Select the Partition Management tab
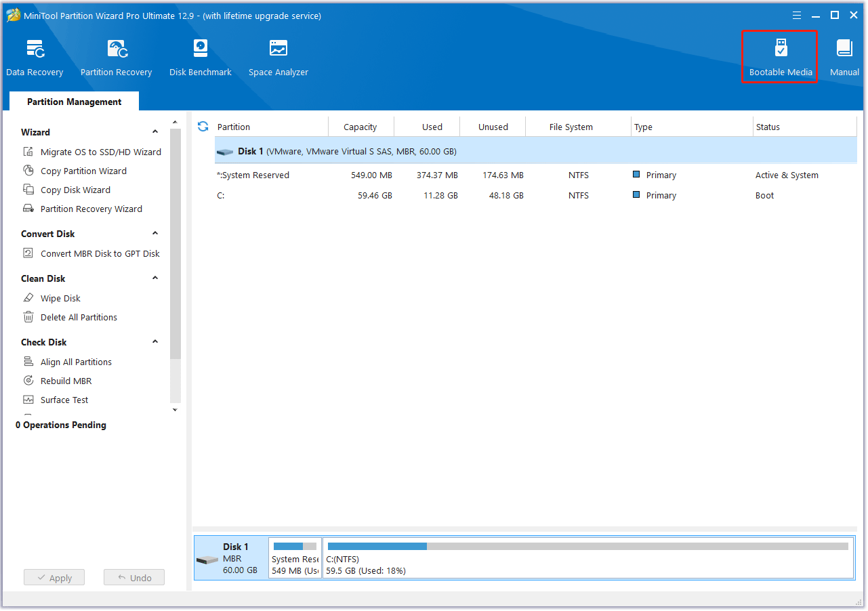868x611 pixels. 74,102
